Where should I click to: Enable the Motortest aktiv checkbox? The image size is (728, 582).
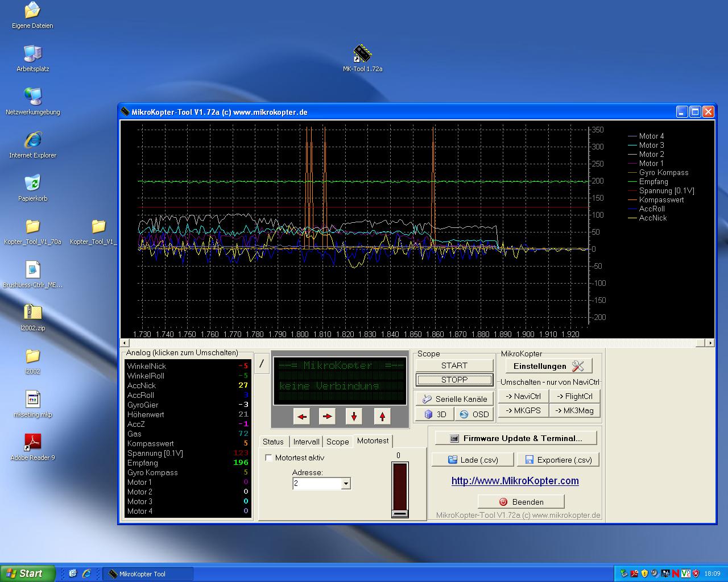pyautogui.click(x=269, y=458)
